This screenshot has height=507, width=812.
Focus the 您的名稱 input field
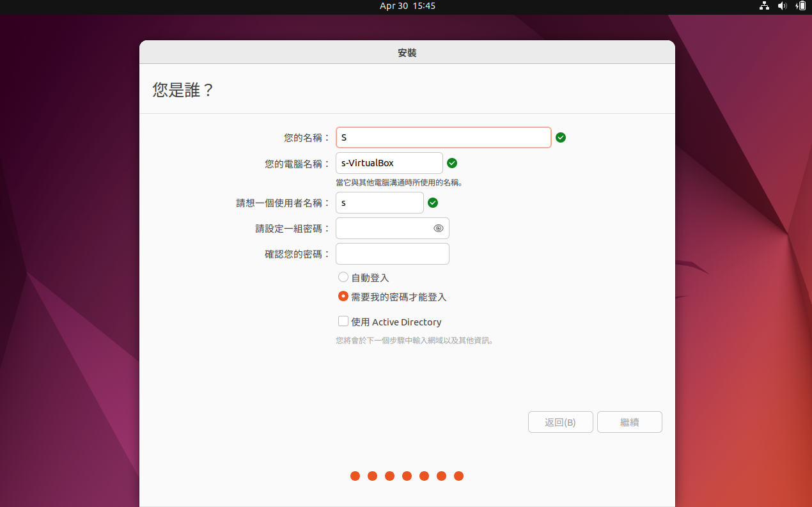pos(444,137)
